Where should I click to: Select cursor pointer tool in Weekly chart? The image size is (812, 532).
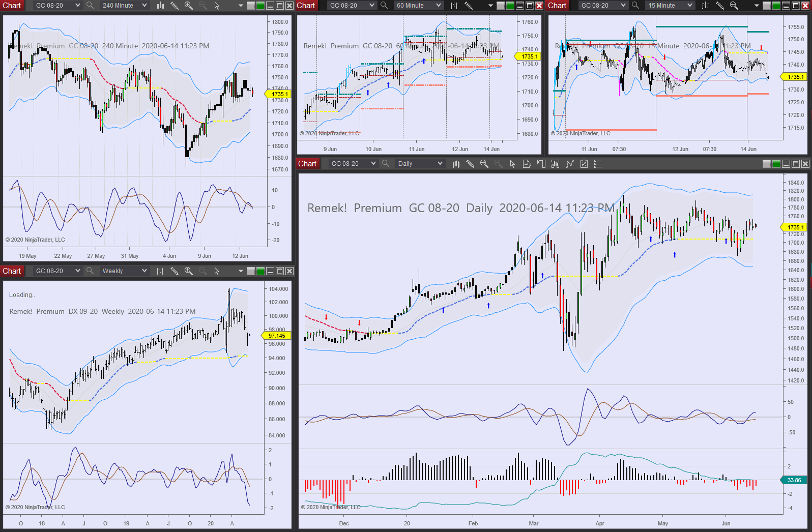tap(217, 271)
